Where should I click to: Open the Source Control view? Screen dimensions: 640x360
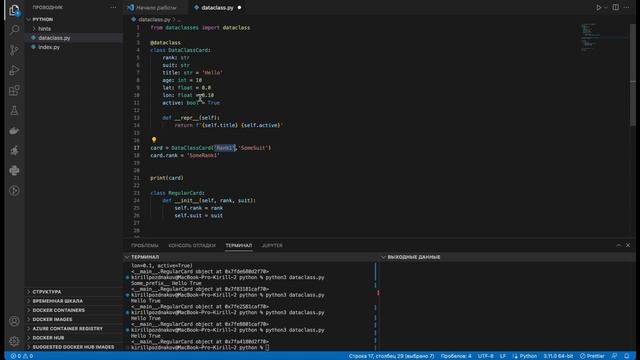(14, 50)
